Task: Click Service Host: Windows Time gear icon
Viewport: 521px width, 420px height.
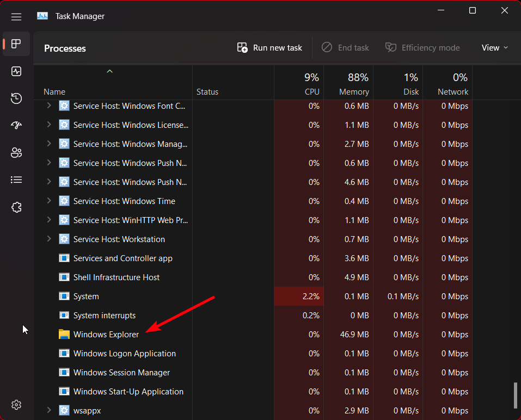Action: click(64, 201)
